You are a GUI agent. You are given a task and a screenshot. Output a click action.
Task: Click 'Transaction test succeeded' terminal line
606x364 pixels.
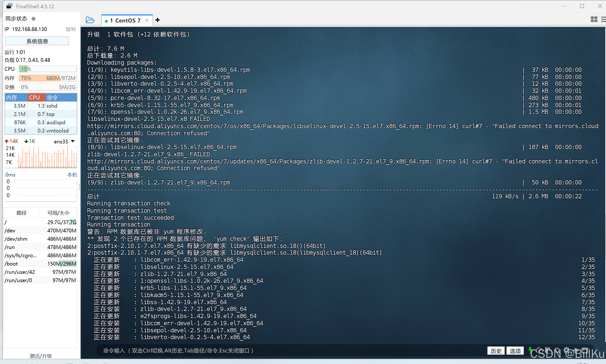coord(130,218)
